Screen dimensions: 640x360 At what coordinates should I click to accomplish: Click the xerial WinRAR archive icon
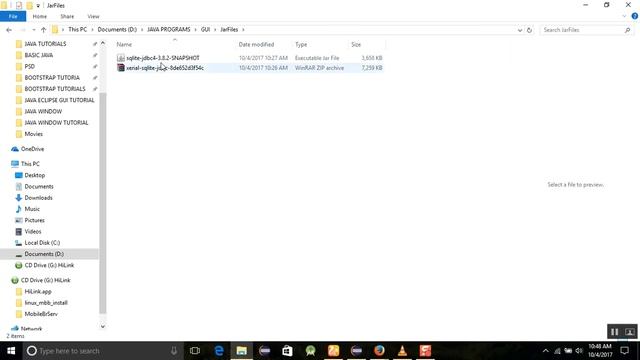121,68
